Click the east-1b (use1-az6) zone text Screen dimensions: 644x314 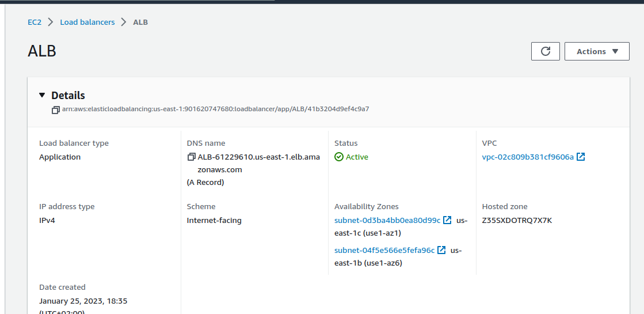tap(368, 263)
